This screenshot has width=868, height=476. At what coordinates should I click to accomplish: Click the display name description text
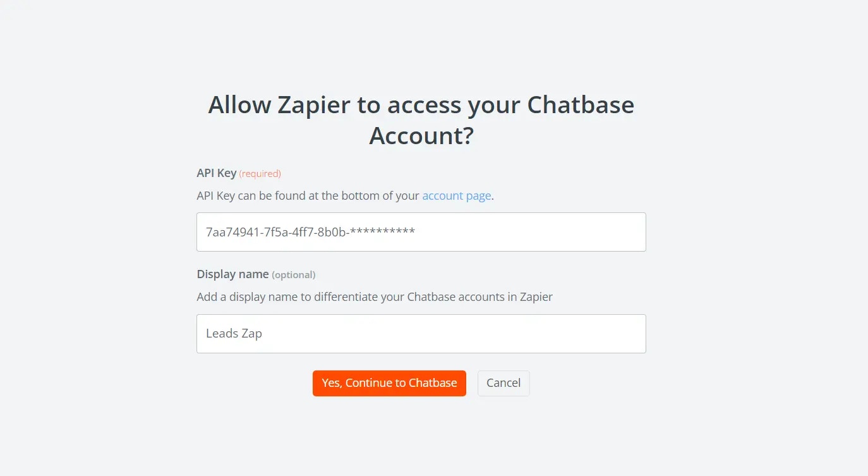(x=375, y=296)
